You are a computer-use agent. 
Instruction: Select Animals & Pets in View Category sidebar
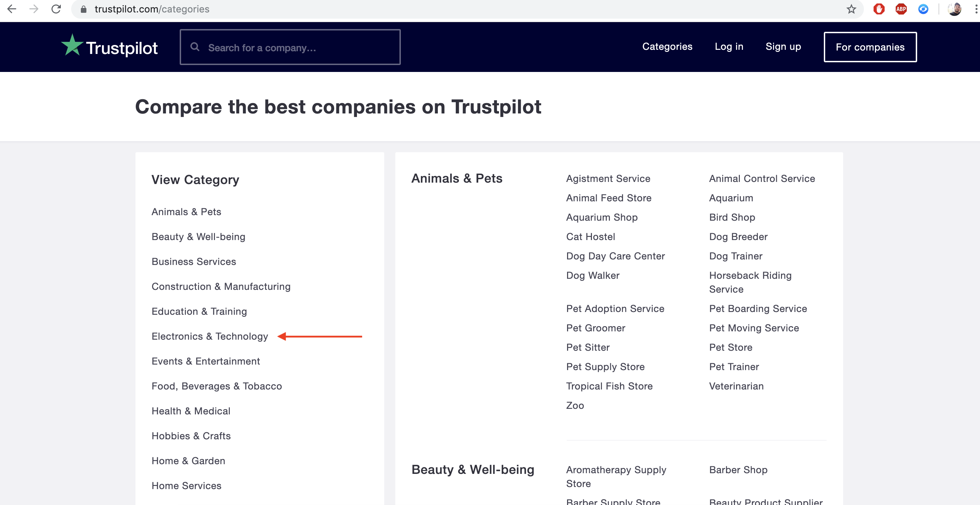click(186, 212)
